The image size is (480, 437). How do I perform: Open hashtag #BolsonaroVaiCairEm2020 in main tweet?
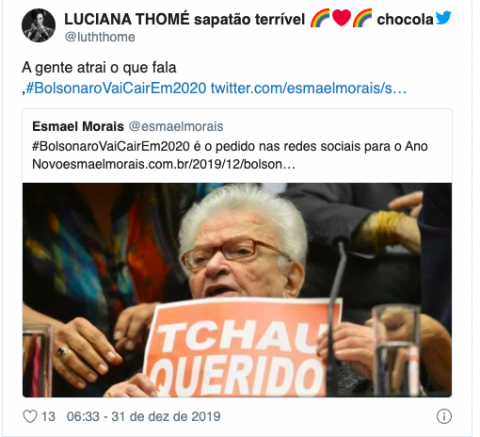point(116,88)
